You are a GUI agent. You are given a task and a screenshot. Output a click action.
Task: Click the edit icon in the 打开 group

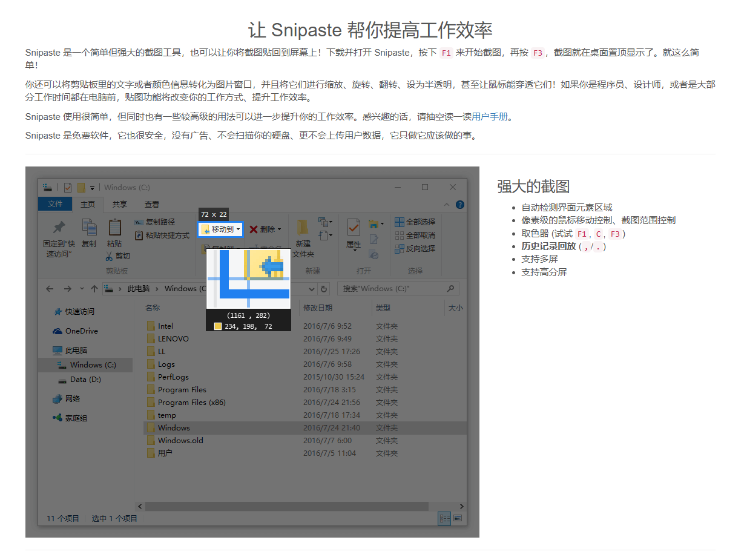coord(374,239)
